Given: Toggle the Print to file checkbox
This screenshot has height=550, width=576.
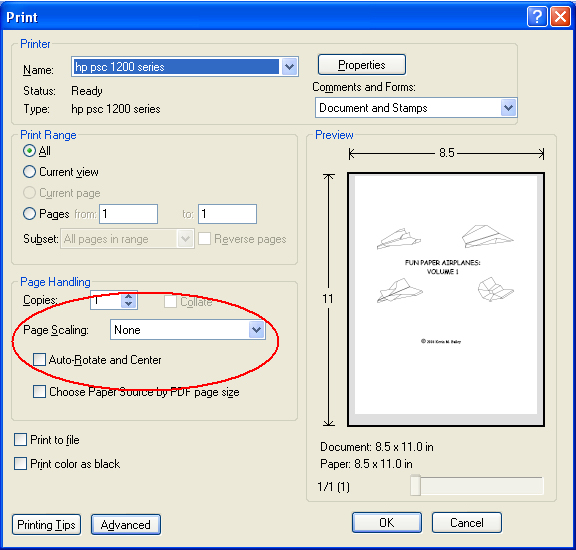Looking at the screenshot, I should [20, 439].
